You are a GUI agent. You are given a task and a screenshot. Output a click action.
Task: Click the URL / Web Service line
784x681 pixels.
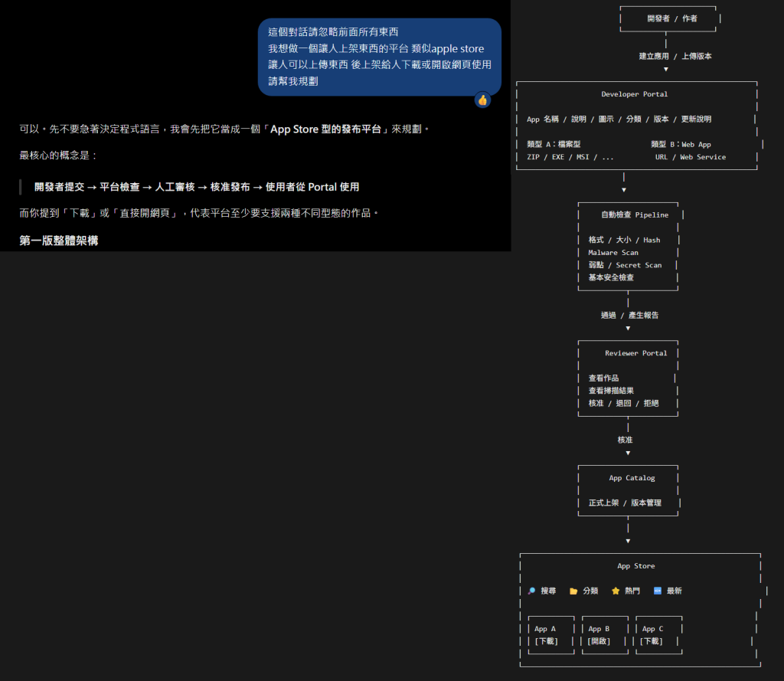click(691, 157)
